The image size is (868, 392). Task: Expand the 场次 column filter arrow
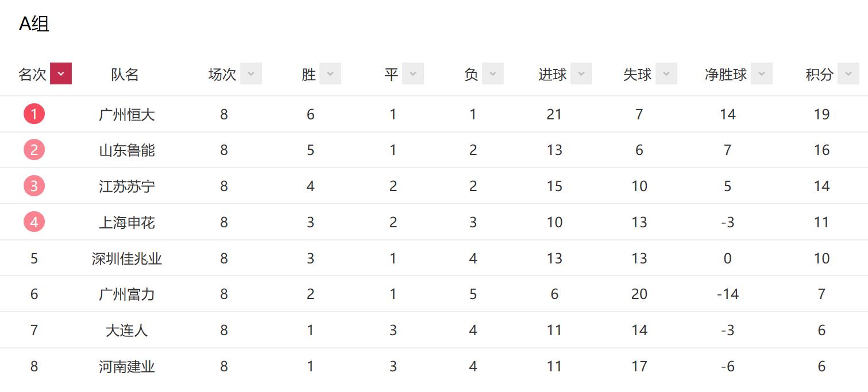(250, 73)
